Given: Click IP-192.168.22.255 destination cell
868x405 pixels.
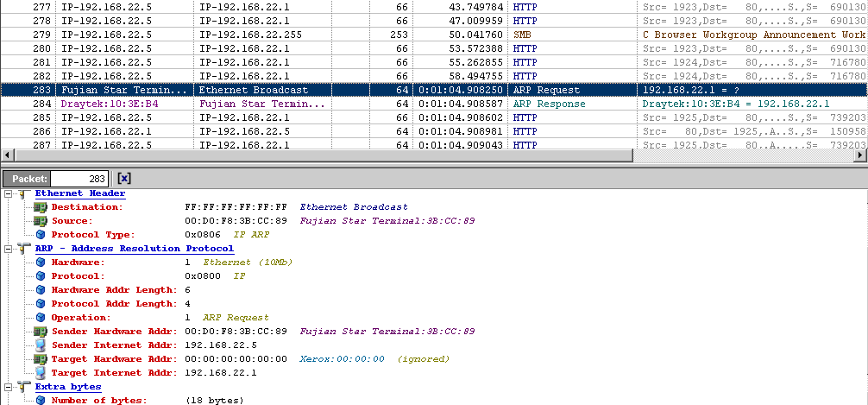Looking at the screenshot, I should pyautogui.click(x=251, y=35).
